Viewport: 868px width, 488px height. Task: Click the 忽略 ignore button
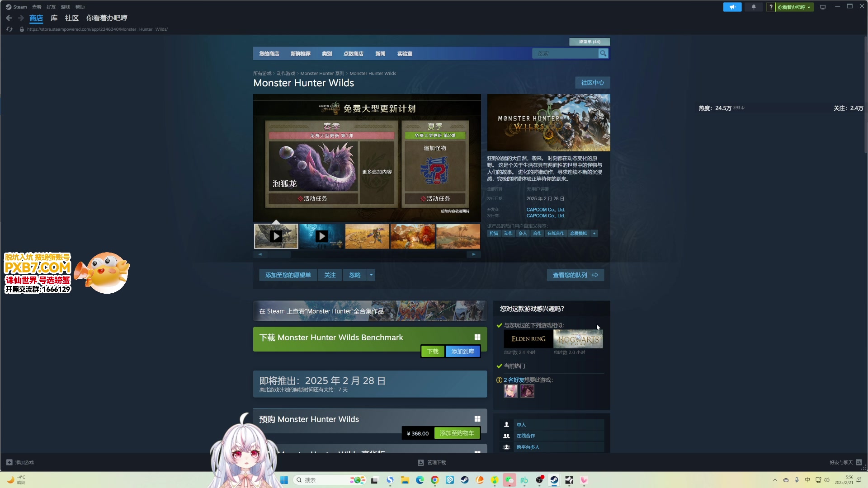pos(355,275)
